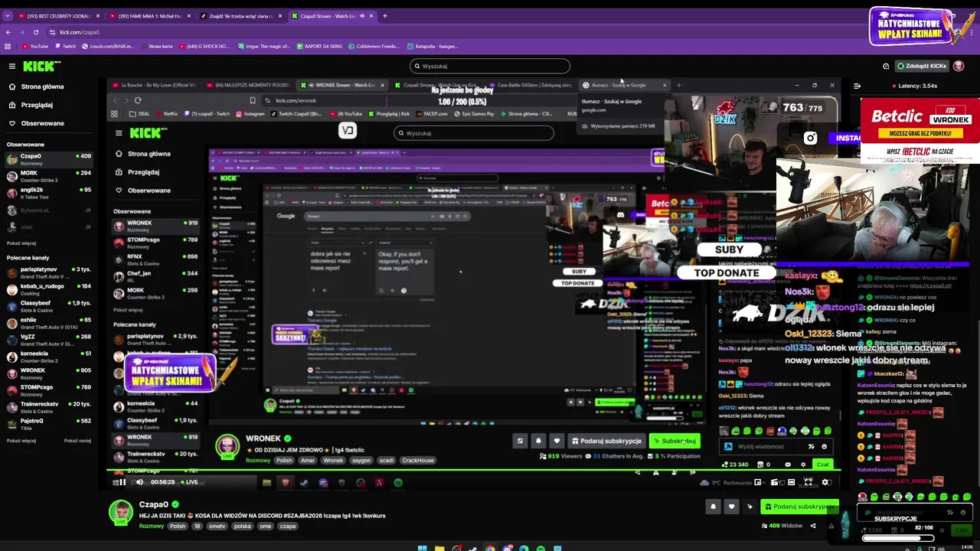Open kebab_u_rudego recommended channel
The image size is (980, 551).
tap(49, 289)
